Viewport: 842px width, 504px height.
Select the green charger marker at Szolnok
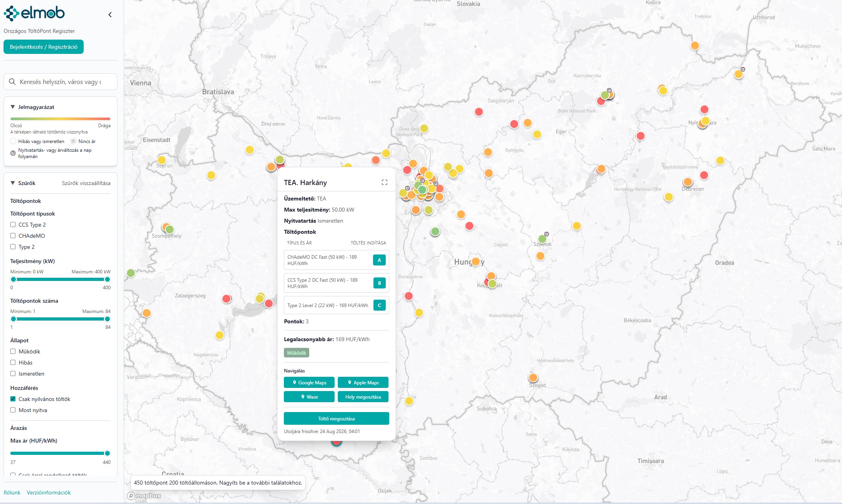click(x=542, y=239)
